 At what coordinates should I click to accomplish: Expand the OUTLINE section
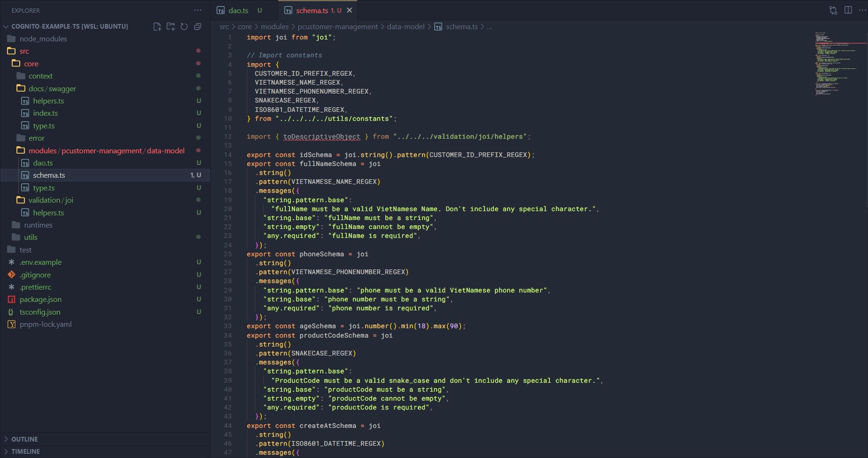point(24,439)
